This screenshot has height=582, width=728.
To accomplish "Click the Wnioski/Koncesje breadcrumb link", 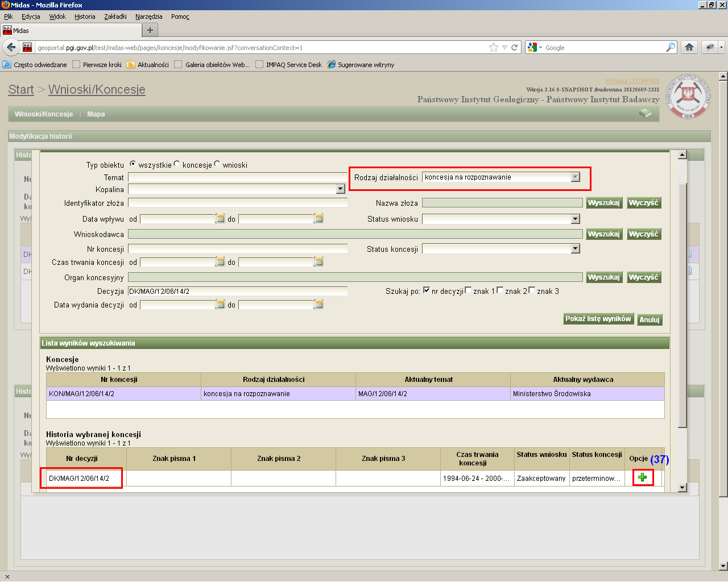I will pos(97,90).
